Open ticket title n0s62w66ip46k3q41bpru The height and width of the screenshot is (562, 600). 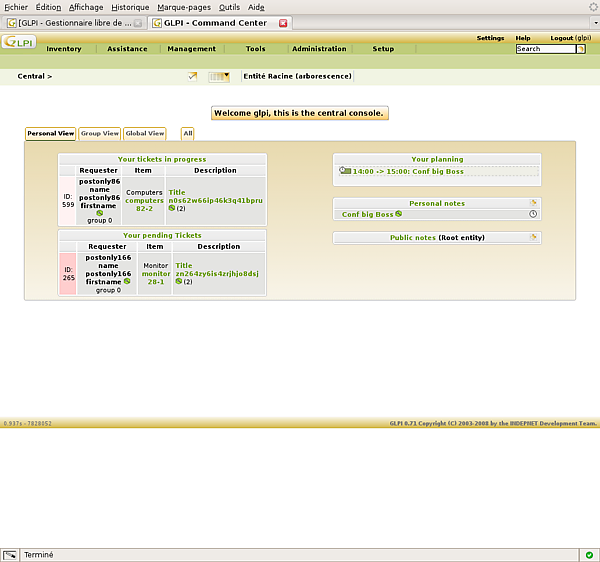point(215,200)
